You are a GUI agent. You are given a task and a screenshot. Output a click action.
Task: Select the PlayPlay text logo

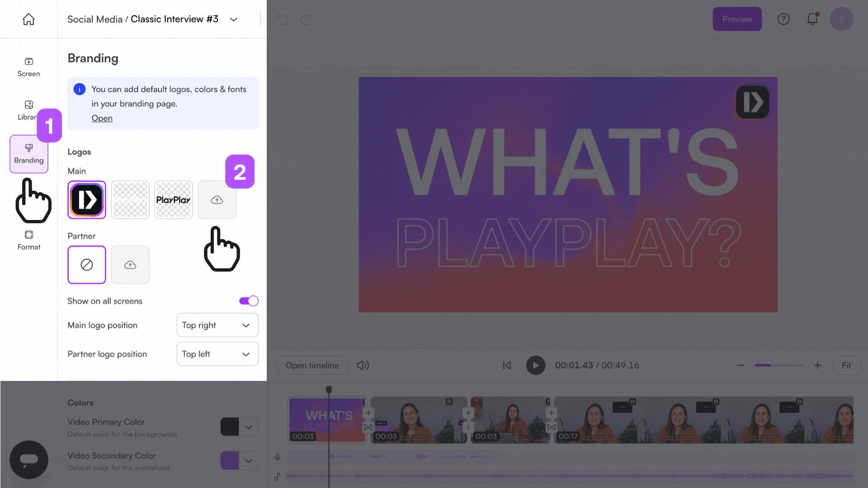tap(174, 200)
